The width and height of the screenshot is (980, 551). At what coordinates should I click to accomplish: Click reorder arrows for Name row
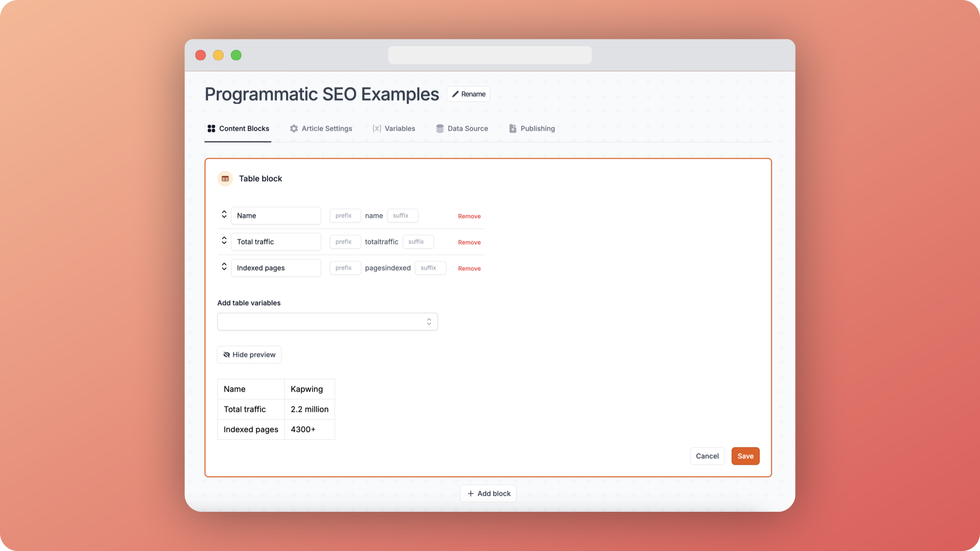(224, 214)
